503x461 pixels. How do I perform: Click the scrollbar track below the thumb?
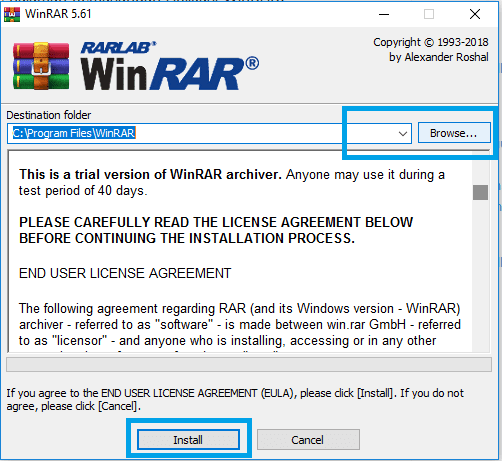point(480,276)
